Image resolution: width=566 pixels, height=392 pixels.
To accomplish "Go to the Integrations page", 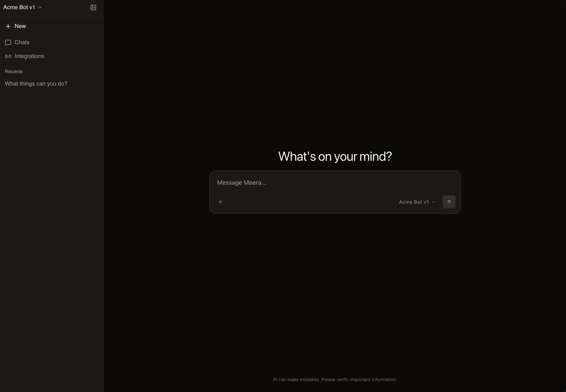I will pyautogui.click(x=29, y=56).
